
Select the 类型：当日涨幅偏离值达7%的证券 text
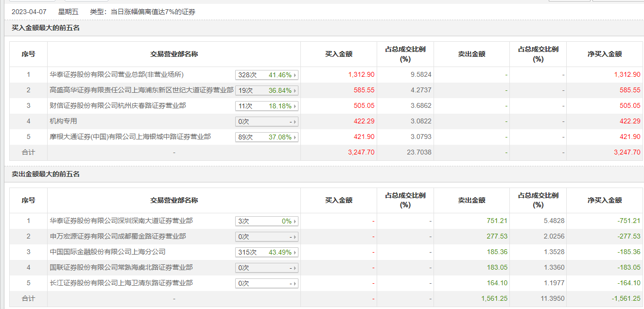click(143, 12)
